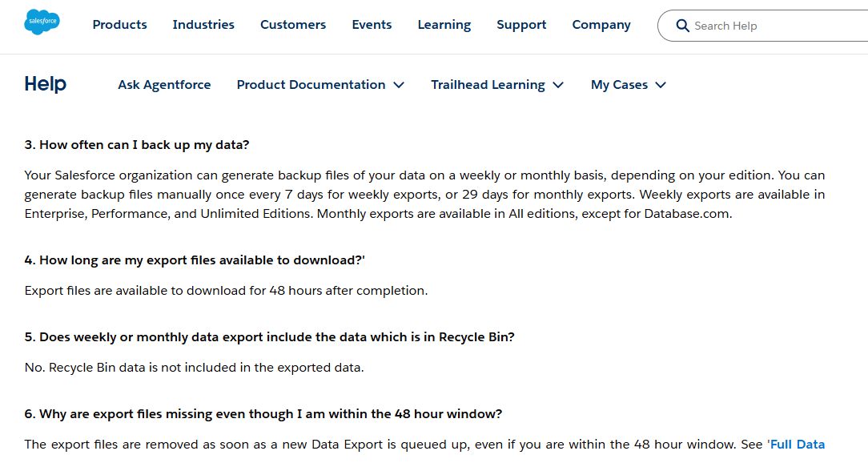Click the Salesforce cloud logo

42,22
